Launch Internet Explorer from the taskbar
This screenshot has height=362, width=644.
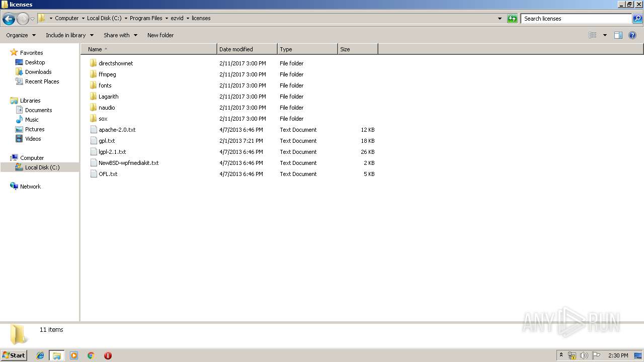[40, 355]
